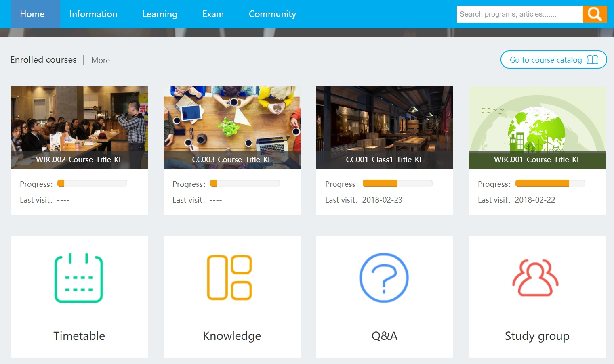
Task: Open the WBC001-Course-Title-KL green globe thumbnail
Action: [537, 121]
